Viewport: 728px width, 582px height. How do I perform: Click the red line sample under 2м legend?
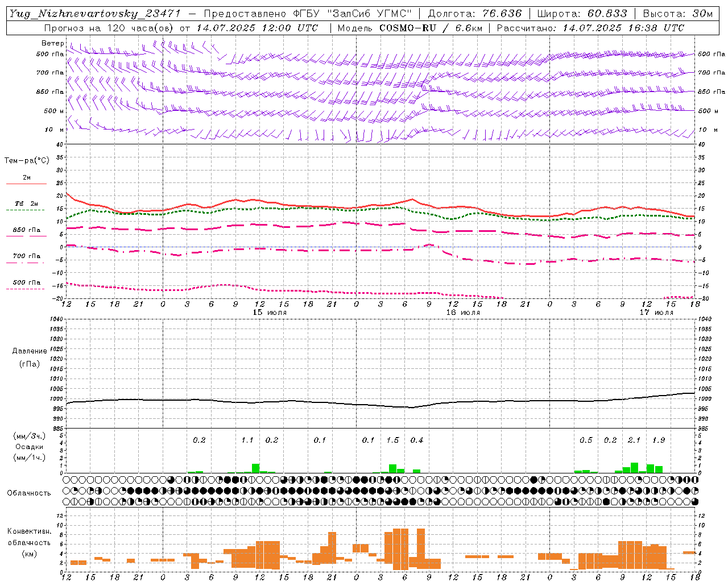click(26, 184)
